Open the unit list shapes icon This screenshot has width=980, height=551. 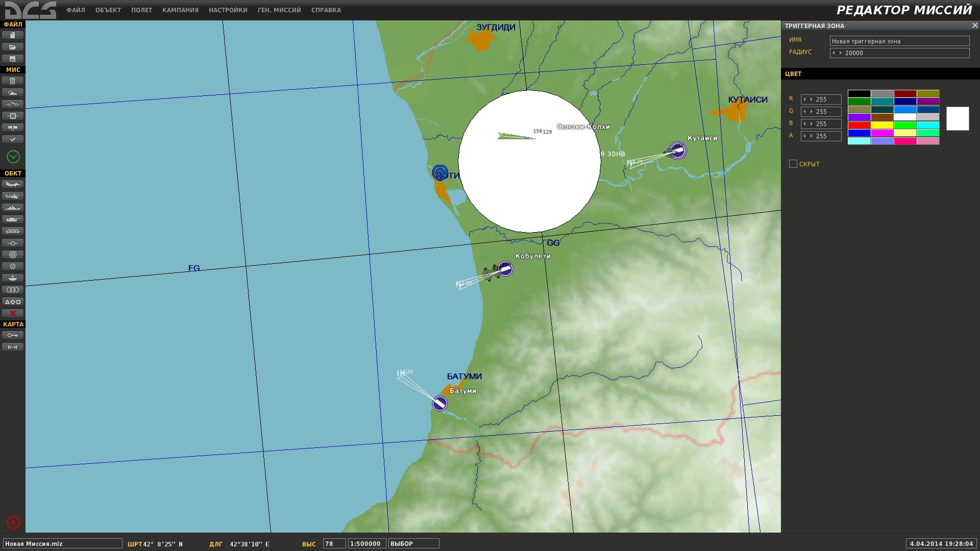[13, 302]
